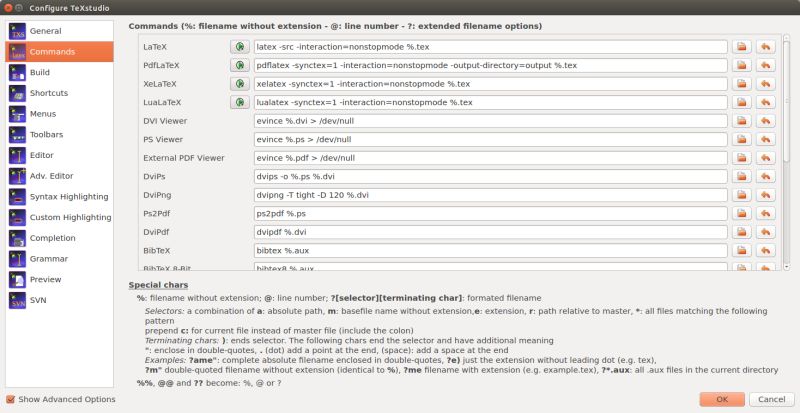
Task: Reset DVI Viewer command to default
Action: tap(766, 121)
